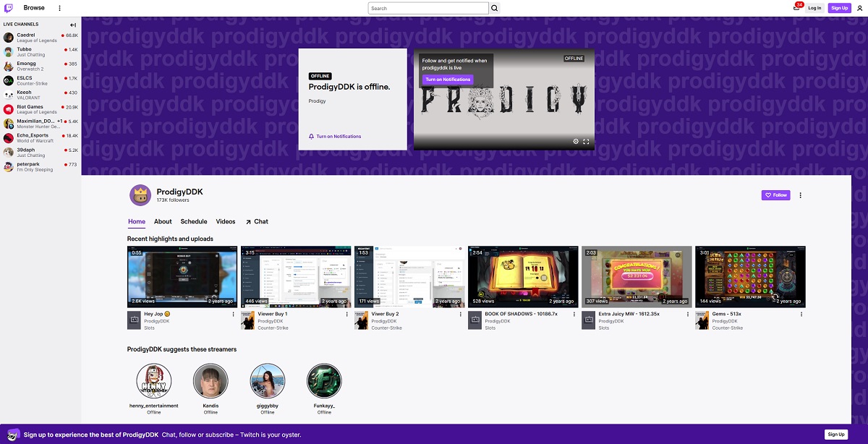This screenshot has height=444, width=868.
Task: Click purple Turn on Notifications button in player
Action: point(448,80)
